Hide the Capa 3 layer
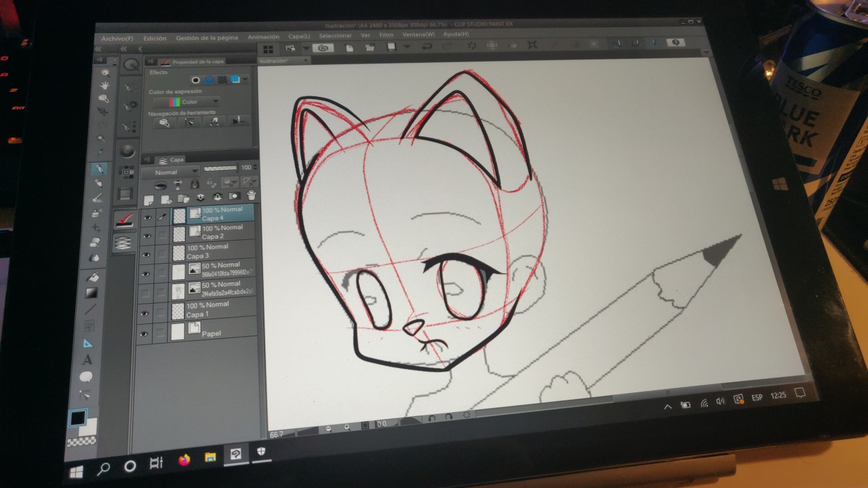The height and width of the screenshot is (488, 868). pos(146,255)
